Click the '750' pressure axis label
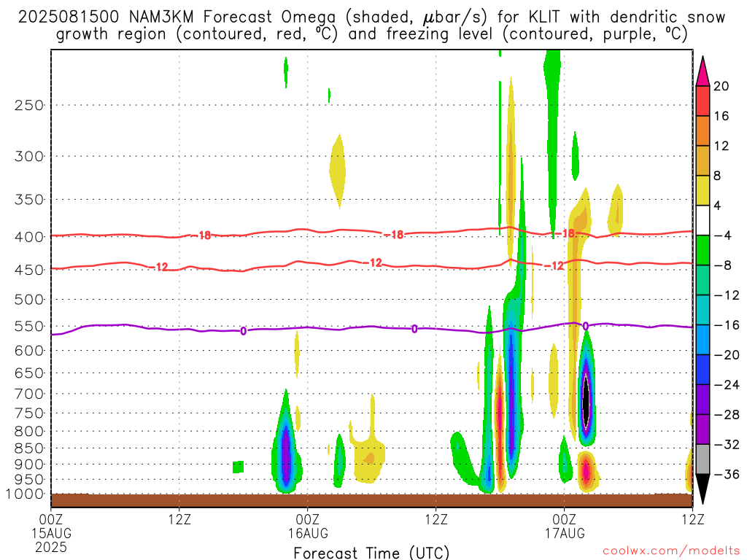The width and height of the screenshot is (747, 560). pos(29,413)
